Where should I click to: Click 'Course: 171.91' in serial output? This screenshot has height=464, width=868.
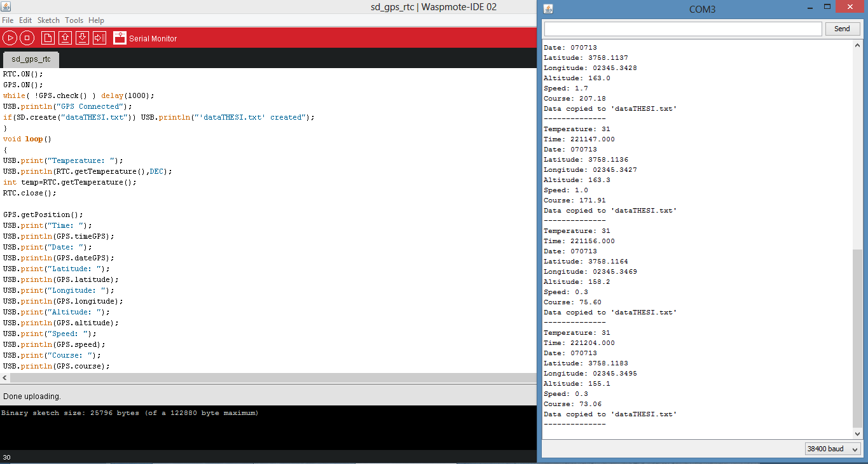coord(575,200)
